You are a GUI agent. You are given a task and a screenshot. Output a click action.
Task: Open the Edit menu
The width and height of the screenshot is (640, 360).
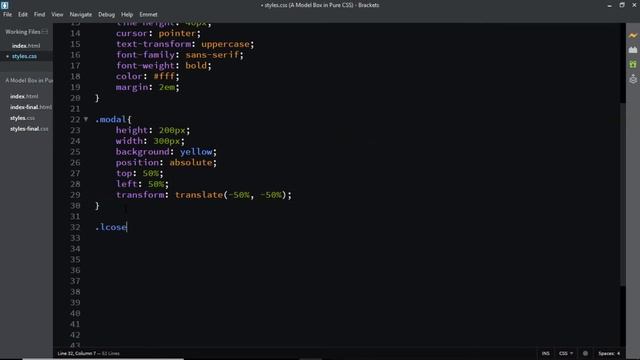(23, 14)
